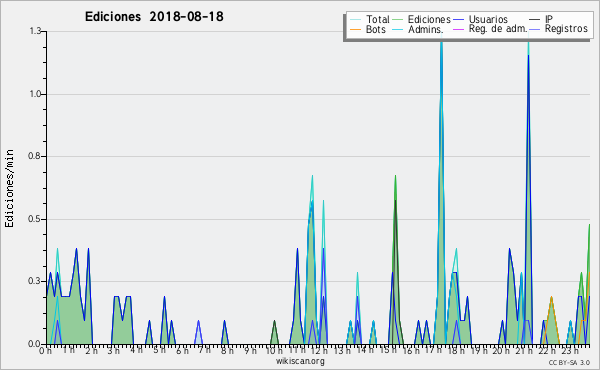Click the Total legend line color
600x370 pixels.
355,20
